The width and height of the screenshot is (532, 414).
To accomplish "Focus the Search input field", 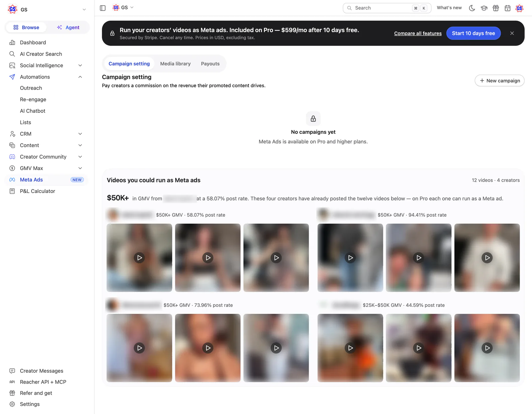I will [x=387, y=8].
